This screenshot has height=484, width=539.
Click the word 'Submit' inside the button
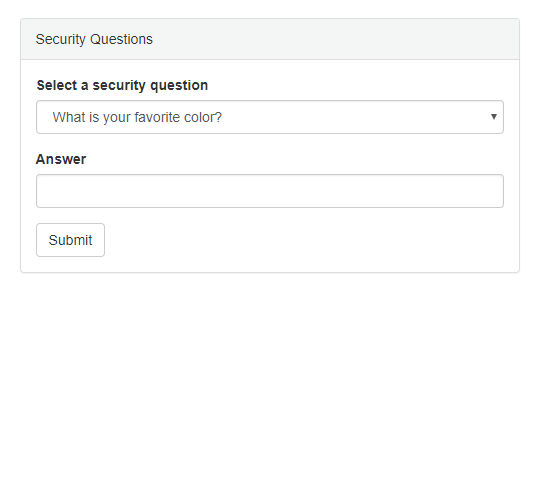[x=70, y=240]
